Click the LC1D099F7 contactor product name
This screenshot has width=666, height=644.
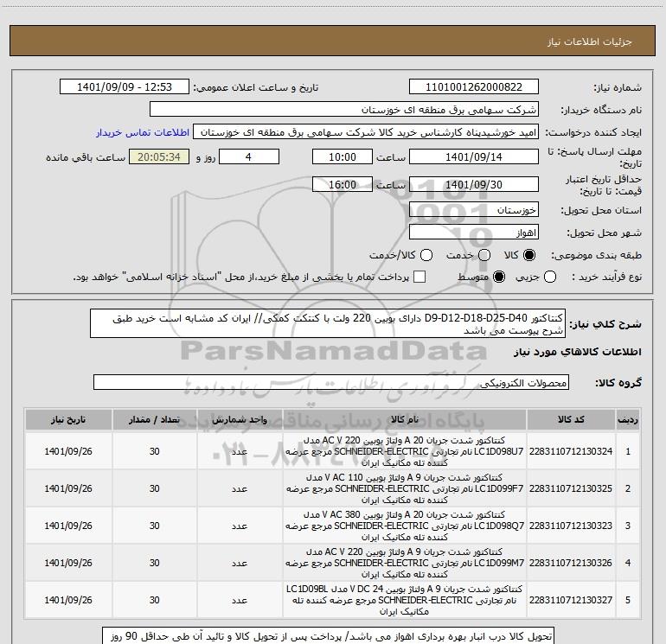coord(405,488)
